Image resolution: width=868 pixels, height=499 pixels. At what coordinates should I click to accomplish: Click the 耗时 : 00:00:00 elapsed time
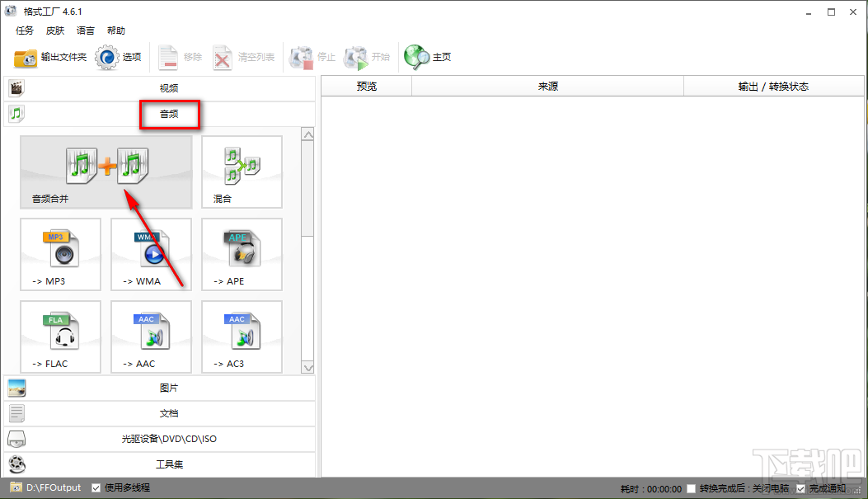[x=650, y=489]
